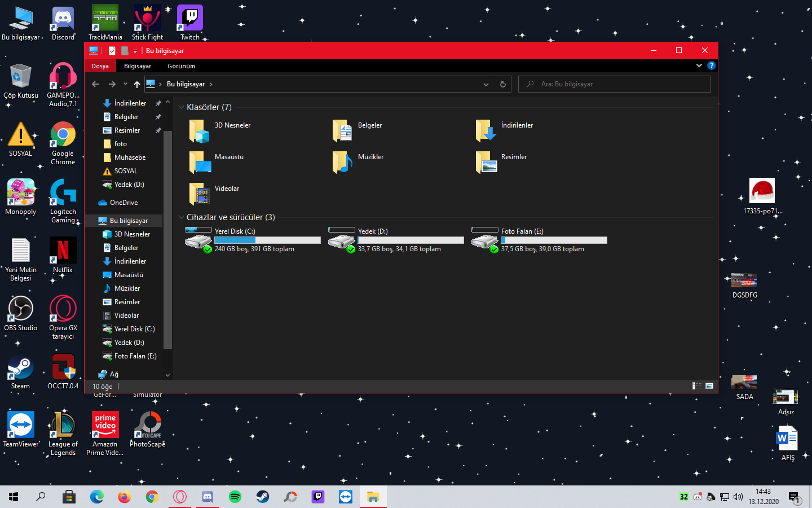
Task: Switch to details view icon in status bar
Action: pos(697,386)
